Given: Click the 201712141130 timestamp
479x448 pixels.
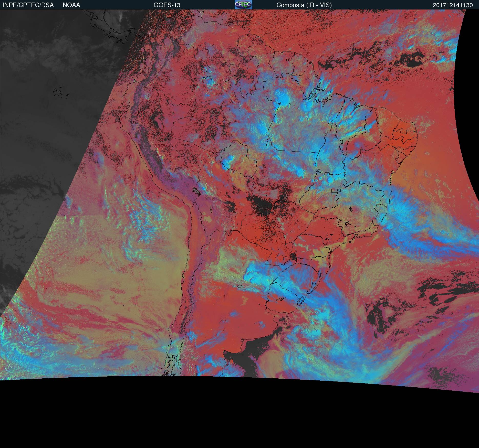Looking at the screenshot, I should click(453, 5).
